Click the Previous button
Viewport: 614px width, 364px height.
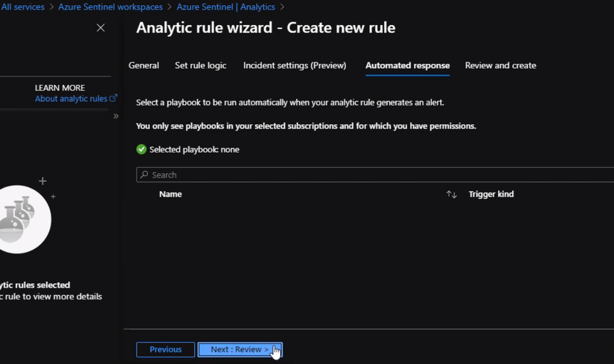click(165, 349)
